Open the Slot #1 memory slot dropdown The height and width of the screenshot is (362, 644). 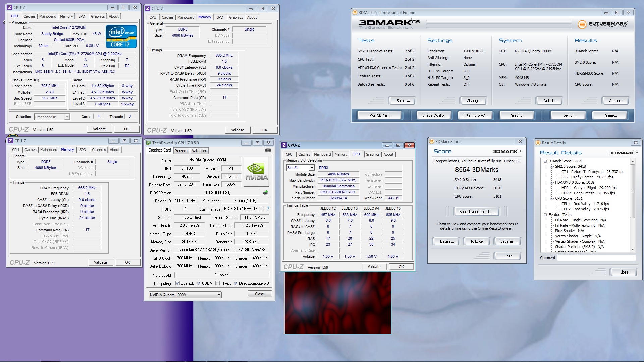311,168
